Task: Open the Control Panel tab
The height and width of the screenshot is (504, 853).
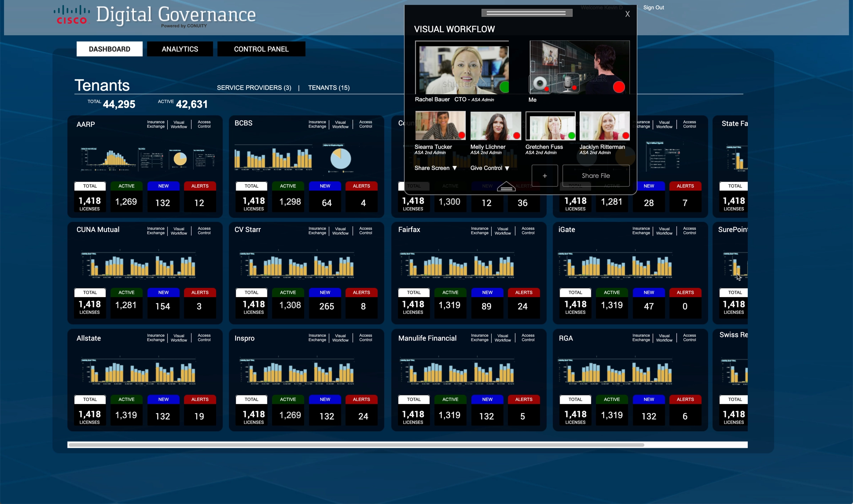Action: [x=261, y=49]
